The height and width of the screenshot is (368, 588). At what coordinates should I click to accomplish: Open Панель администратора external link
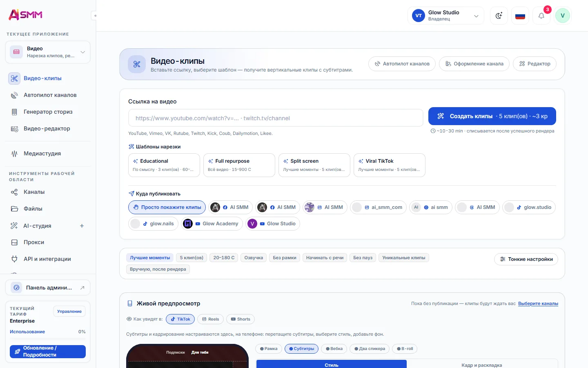48,287
